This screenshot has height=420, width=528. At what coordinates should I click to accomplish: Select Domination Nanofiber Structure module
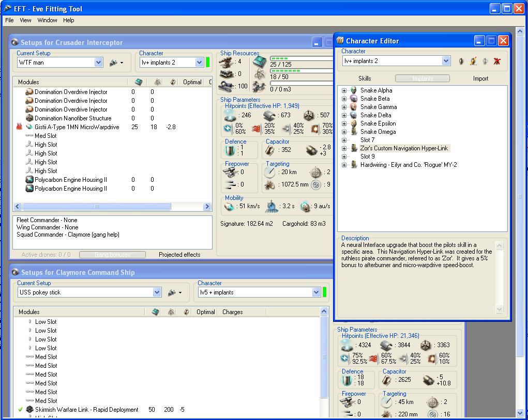tap(73, 118)
